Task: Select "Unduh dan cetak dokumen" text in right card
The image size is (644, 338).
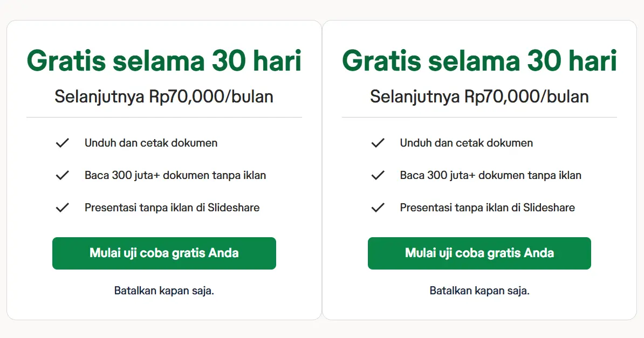Action: [467, 143]
